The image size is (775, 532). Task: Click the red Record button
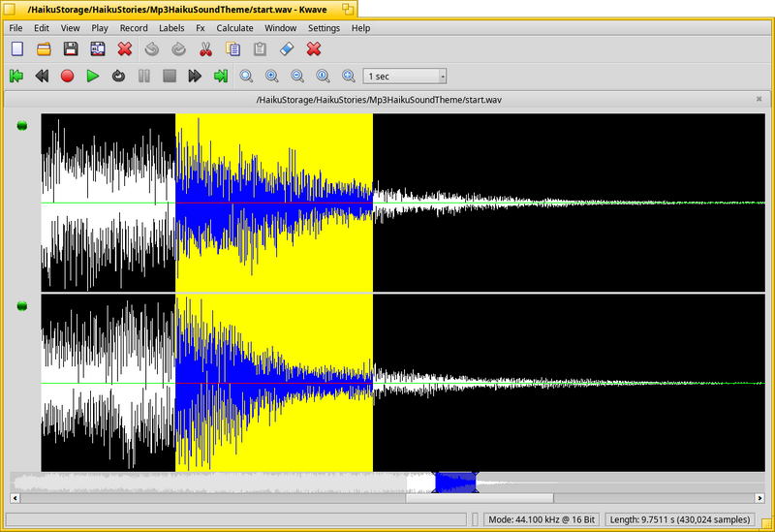[67, 77]
